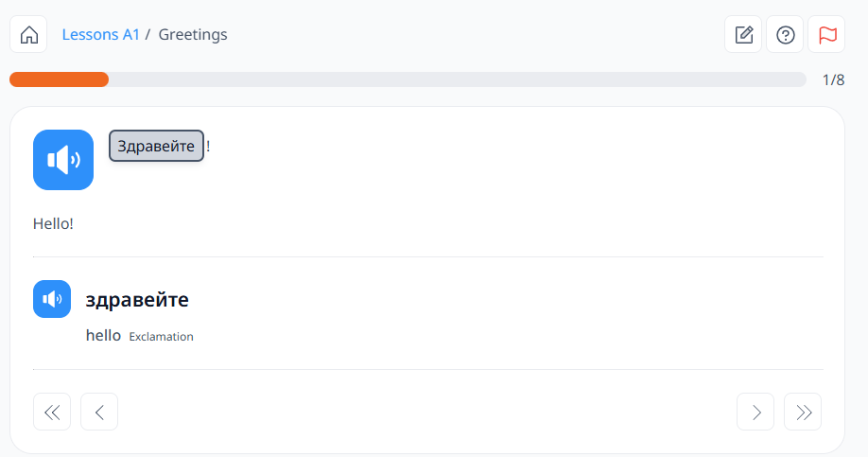Open the edit note icon
The image size is (868, 457).
tap(743, 34)
